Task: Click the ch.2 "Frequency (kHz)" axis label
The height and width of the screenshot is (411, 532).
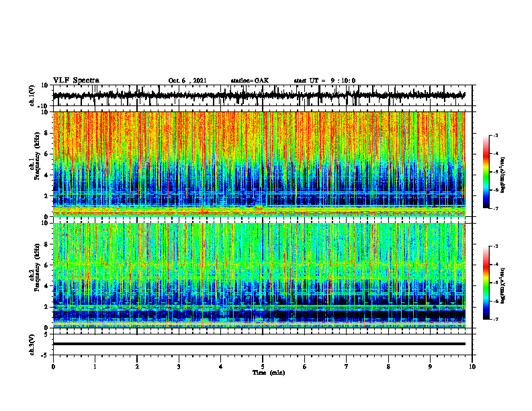Action: (x=37, y=267)
